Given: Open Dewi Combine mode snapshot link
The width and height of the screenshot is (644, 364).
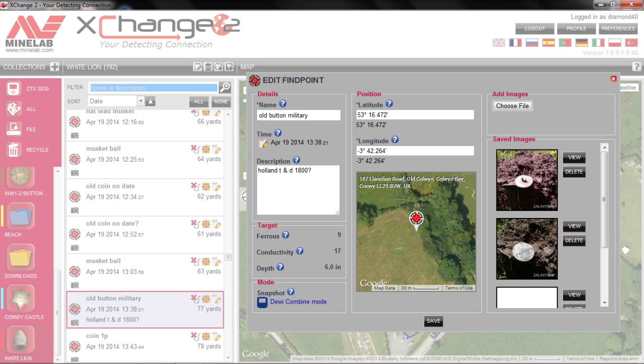Looking at the screenshot, I should 298,302.
